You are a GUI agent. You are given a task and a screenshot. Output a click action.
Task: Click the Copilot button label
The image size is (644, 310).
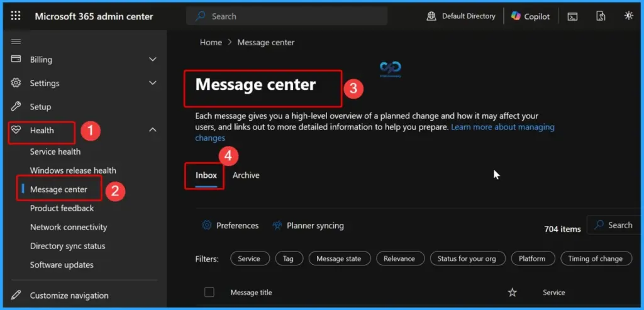pos(537,16)
